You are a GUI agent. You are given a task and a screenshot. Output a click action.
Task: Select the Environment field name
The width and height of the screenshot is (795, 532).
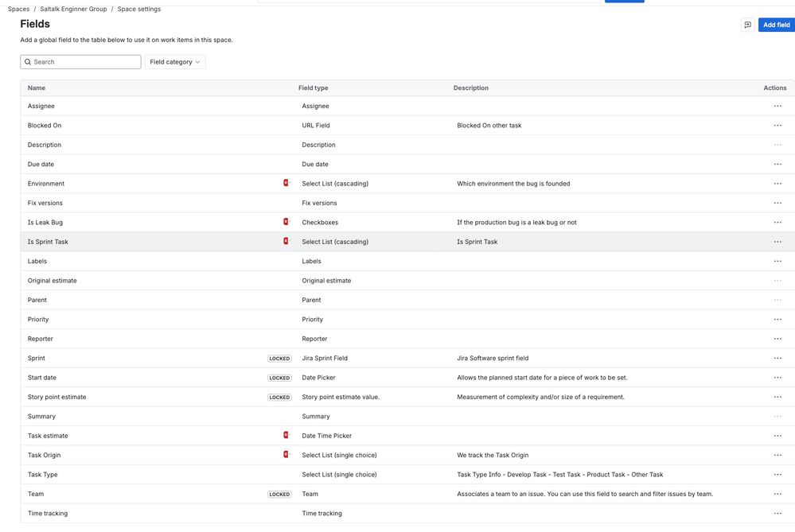pyautogui.click(x=46, y=184)
